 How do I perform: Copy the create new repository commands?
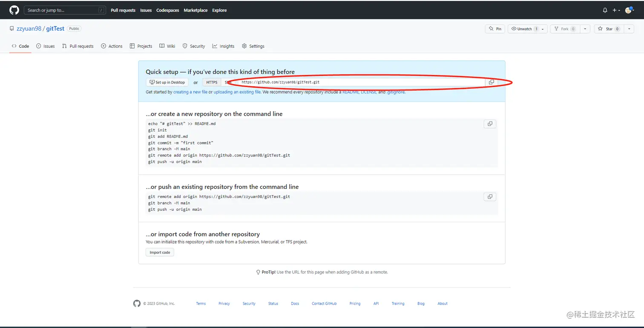(490, 124)
